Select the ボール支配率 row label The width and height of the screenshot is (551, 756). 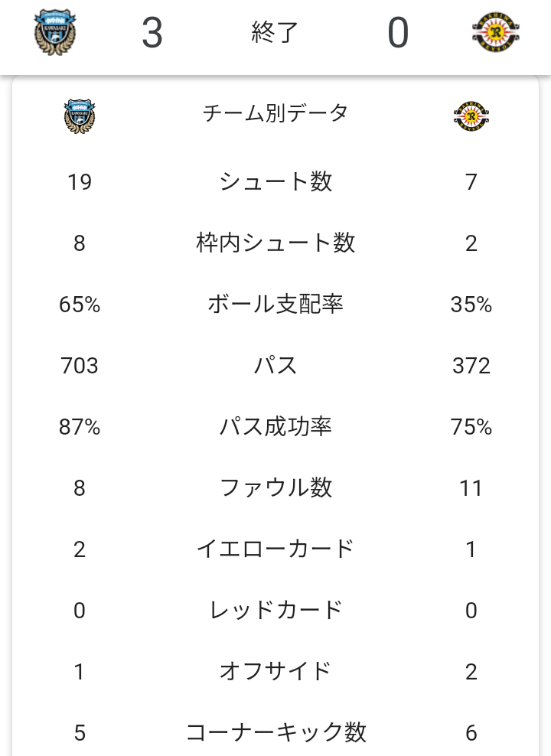click(x=275, y=305)
